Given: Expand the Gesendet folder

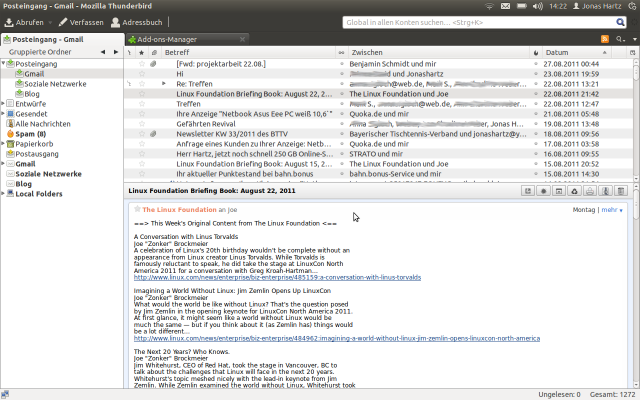Looking at the screenshot, I should tap(3, 113).
